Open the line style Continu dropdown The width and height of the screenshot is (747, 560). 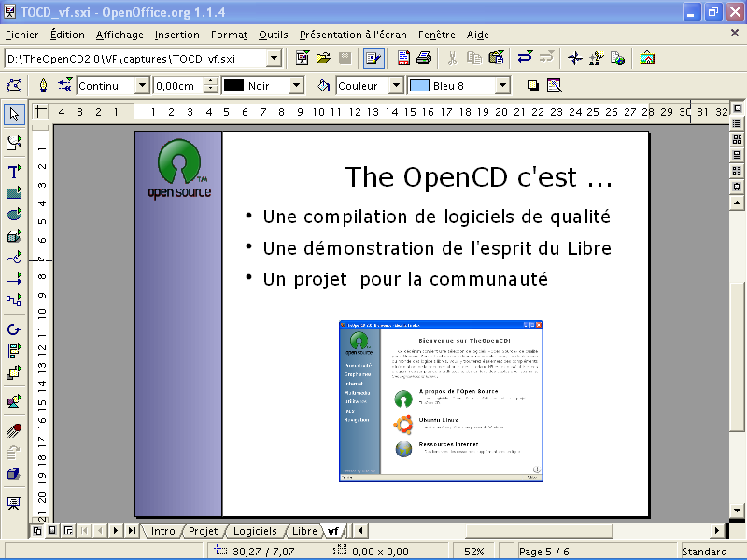click(142, 86)
